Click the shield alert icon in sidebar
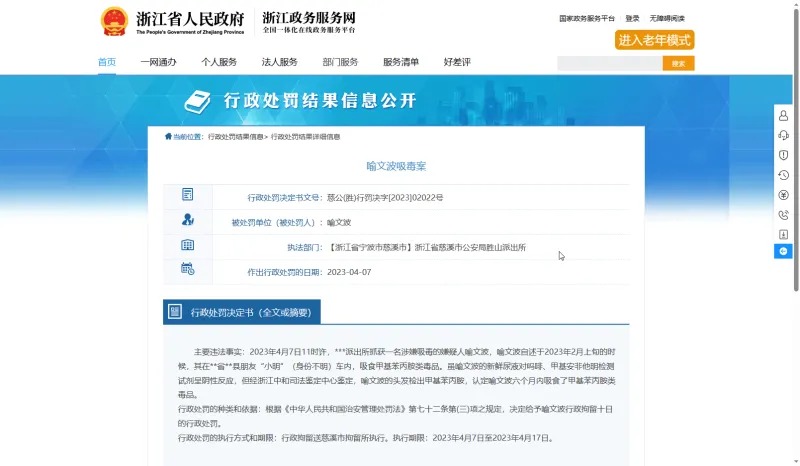This screenshot has width=800, height=466. (x=783, y=155)
